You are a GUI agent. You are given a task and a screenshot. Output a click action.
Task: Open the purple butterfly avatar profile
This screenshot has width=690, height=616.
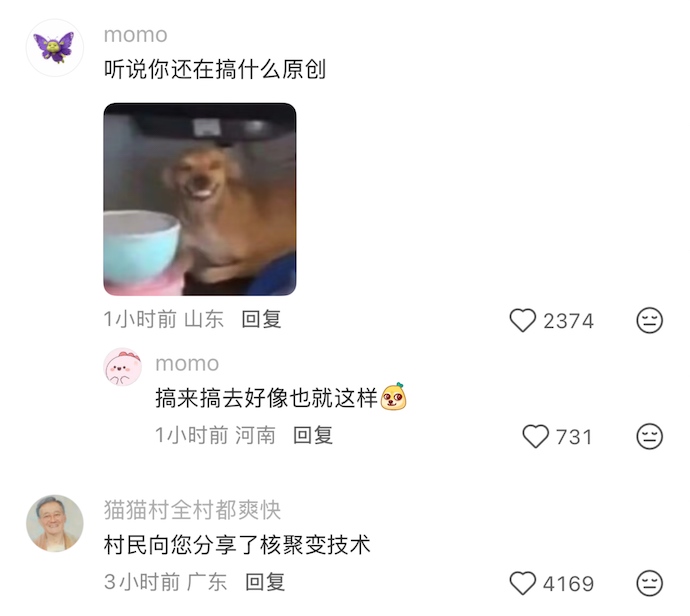coord(55,48)
